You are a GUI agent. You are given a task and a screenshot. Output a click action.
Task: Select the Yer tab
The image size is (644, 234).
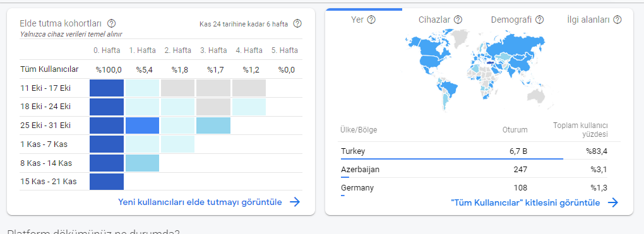364,20
